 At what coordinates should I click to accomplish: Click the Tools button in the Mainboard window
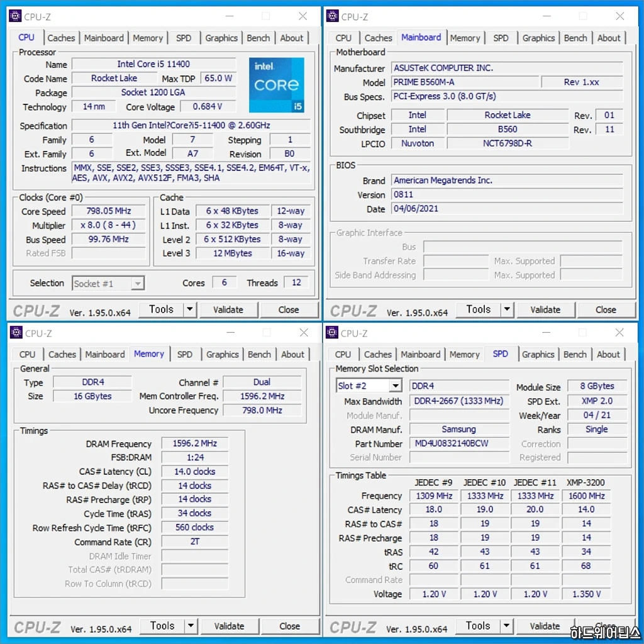(479, 309)
